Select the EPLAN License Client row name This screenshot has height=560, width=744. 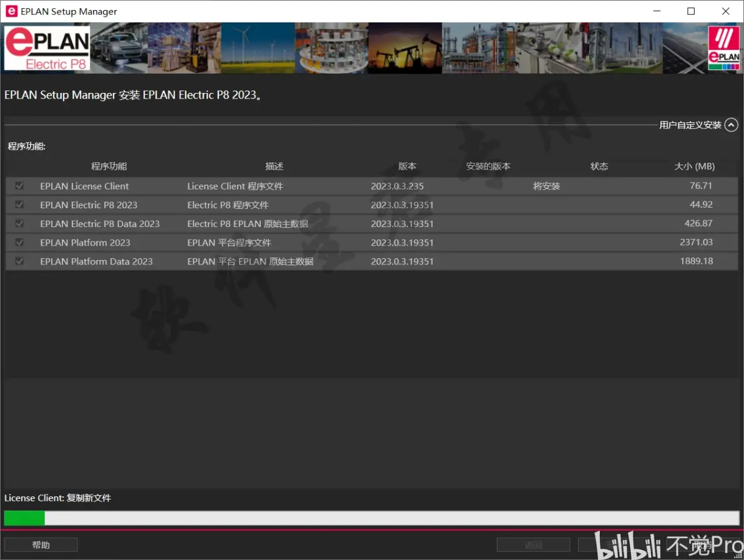[x=84, y=186]
